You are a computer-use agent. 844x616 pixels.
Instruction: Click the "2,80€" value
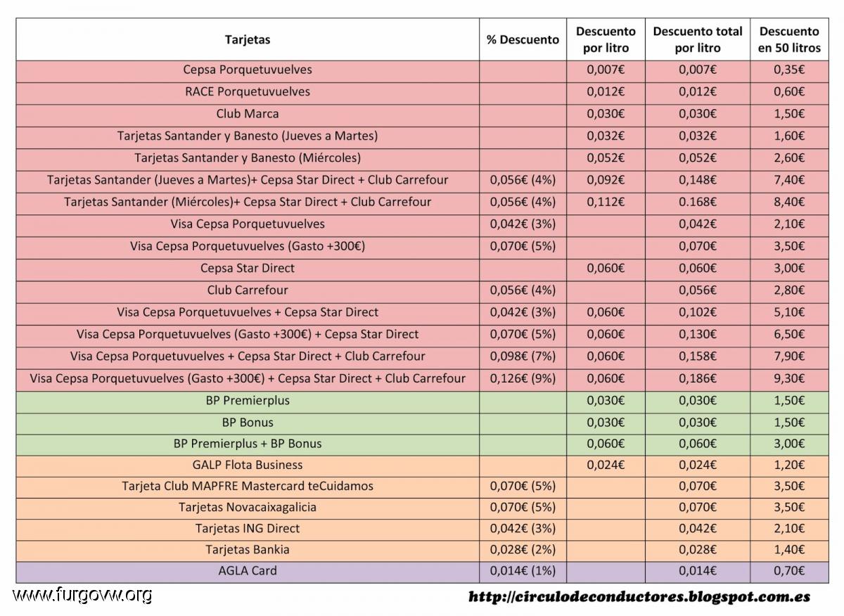pyautogui.click(x=789, y=290)
